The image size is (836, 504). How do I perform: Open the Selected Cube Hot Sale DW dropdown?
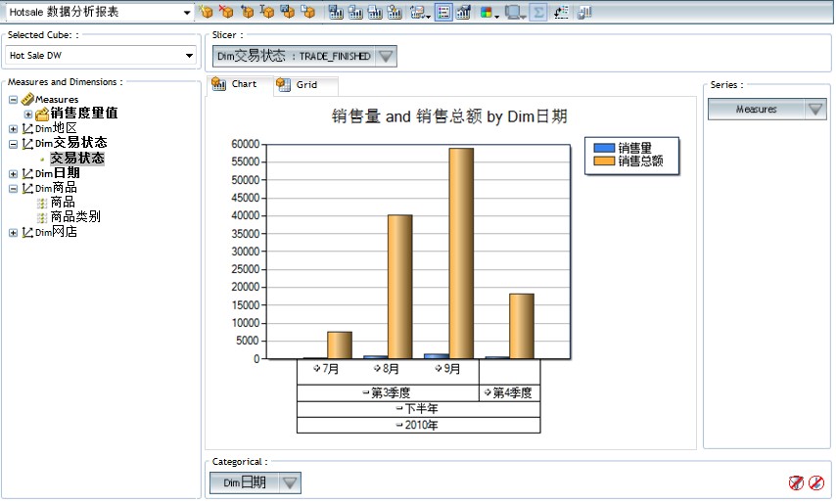pos(189,56)
